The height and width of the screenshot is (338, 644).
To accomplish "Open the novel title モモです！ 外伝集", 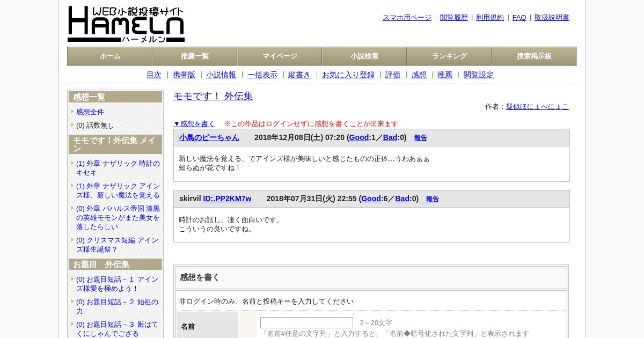I will tap(213, 96).
